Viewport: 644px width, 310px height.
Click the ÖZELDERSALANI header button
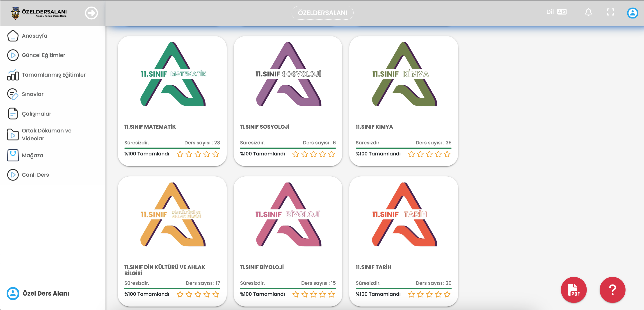click(322, 13)
